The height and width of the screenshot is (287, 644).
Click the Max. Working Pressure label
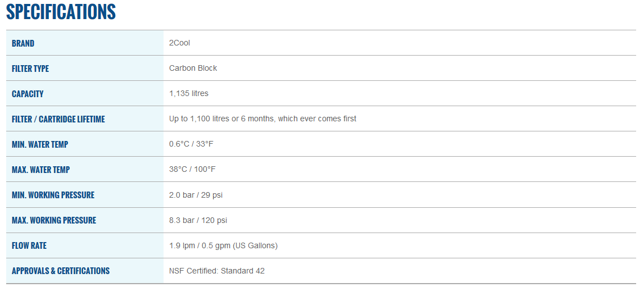[x=54, y=220]
